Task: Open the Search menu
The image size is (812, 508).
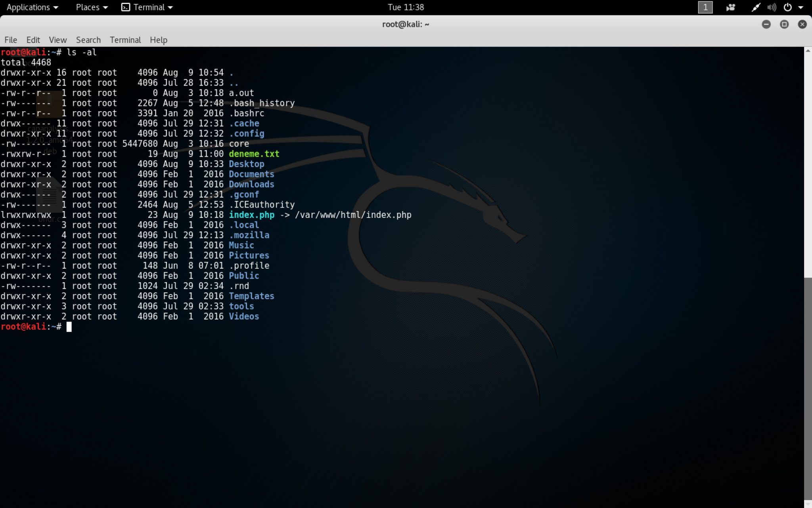Action: pos(88,40)
